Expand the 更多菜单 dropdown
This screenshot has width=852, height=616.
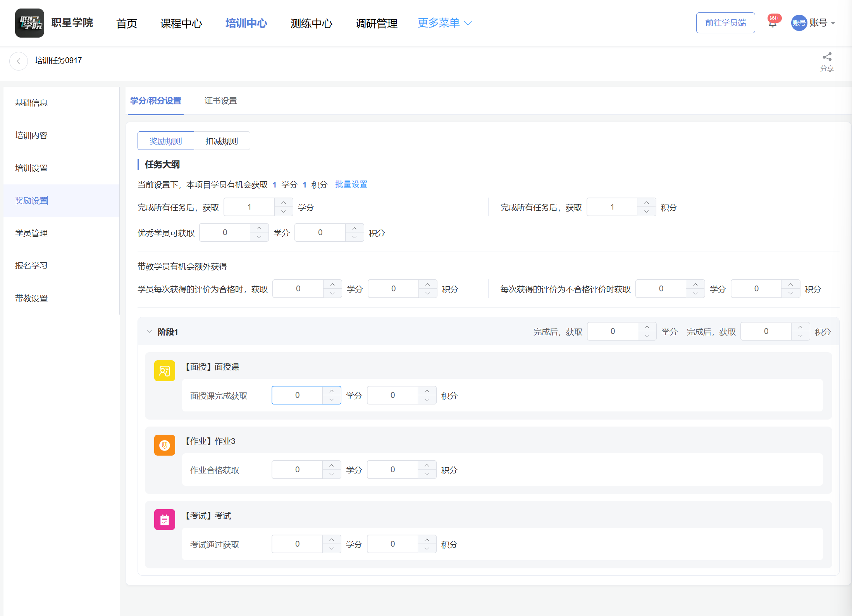[x=445, y=23]
